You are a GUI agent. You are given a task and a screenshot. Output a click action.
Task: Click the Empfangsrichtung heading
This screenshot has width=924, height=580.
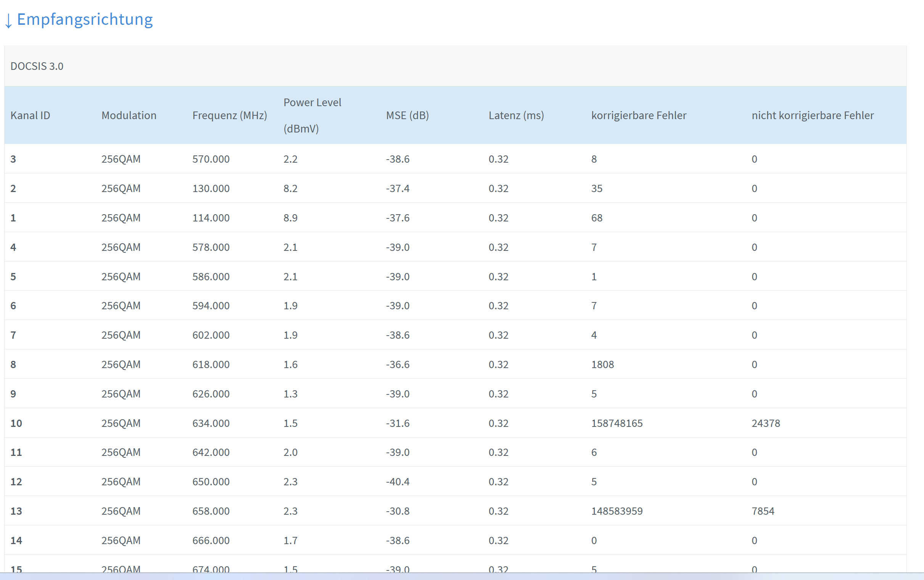point(85,19)
